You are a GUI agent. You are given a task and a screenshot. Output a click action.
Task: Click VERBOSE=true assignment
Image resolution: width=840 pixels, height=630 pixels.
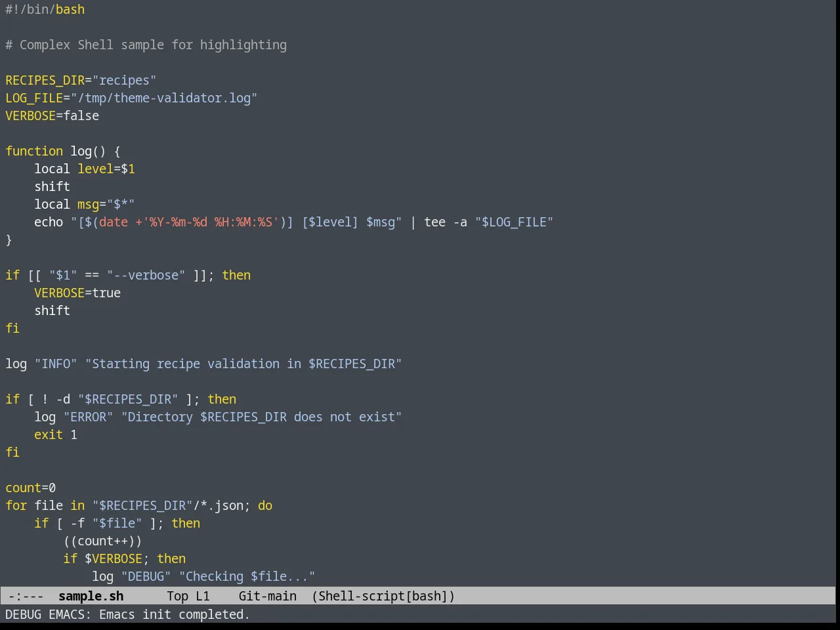[x=77, y=293]
